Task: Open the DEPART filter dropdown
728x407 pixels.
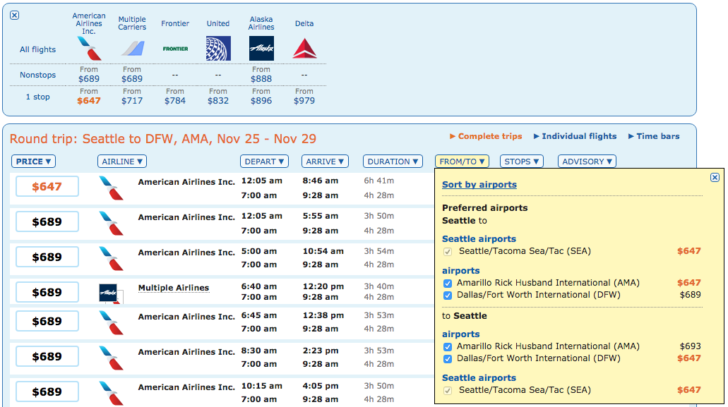Action: coord(264,162)
